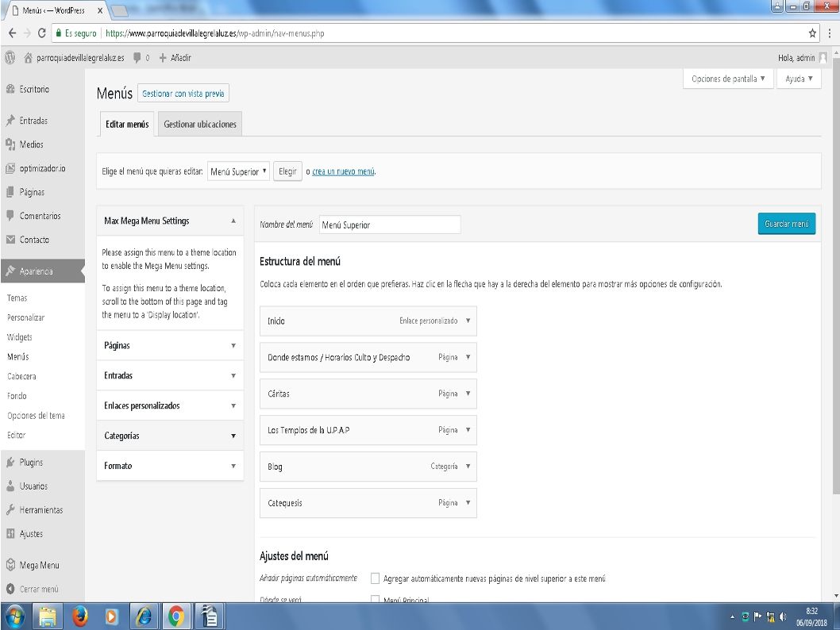Click the Apariencia paintbrush icon
Image resolution: width=840 pixels, height=630 pixels.
(10, 271)
